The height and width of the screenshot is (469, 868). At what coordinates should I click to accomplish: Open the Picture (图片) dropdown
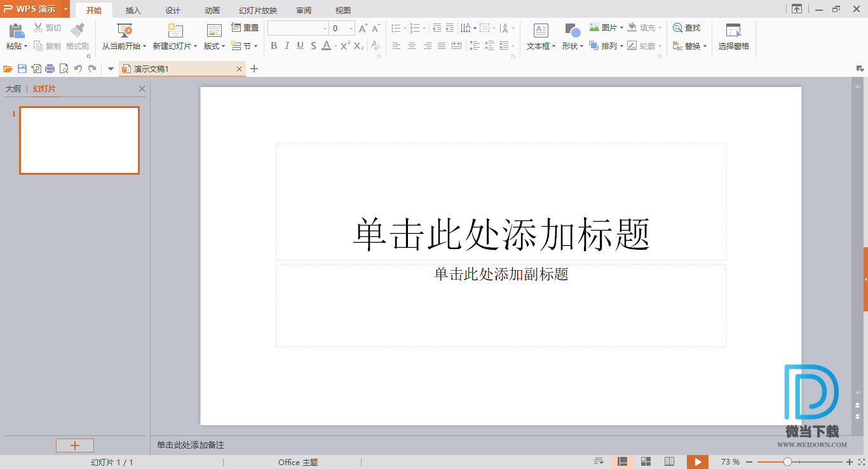(606, 28)
